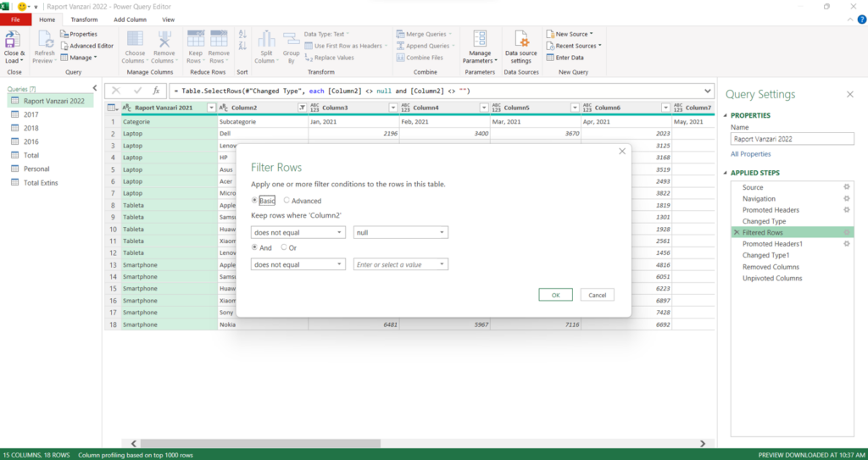Image resolution: width=868 pixels, height=460 pixels.
Task: Click the All Properties link
Action: coord(750,154)
